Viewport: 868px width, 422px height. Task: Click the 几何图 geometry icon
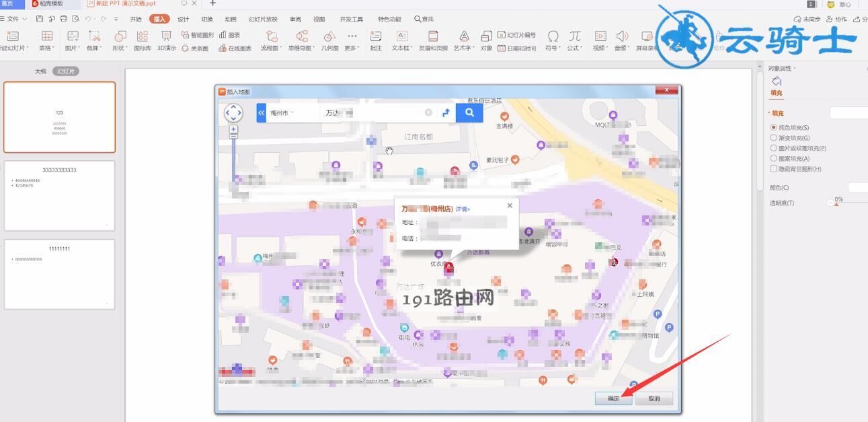pos(329,40)
